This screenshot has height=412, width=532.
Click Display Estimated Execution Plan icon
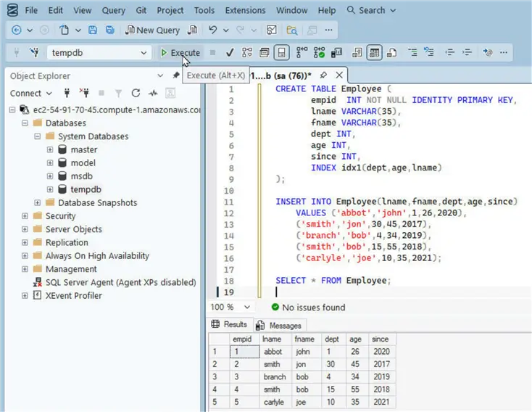click(247, 53)
